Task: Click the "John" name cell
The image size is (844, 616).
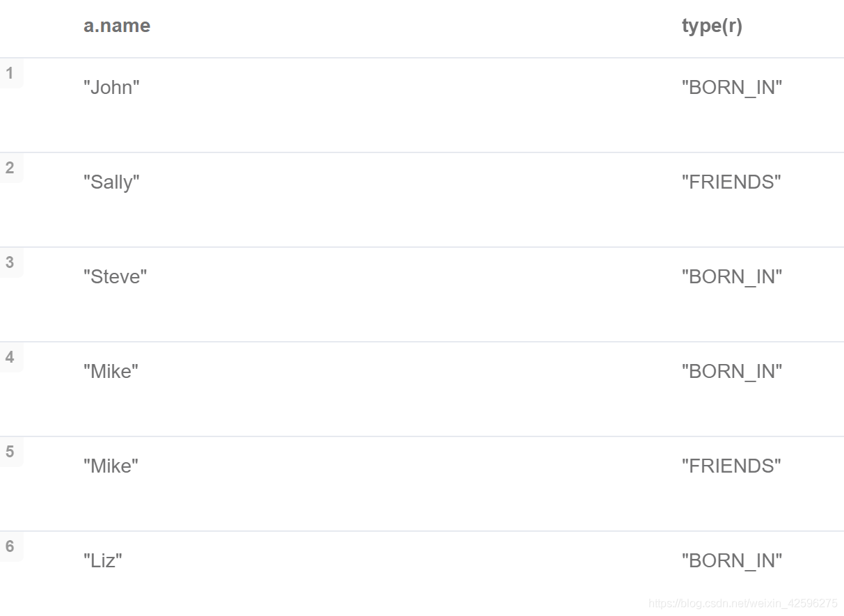Action: [x=111, y=88]
